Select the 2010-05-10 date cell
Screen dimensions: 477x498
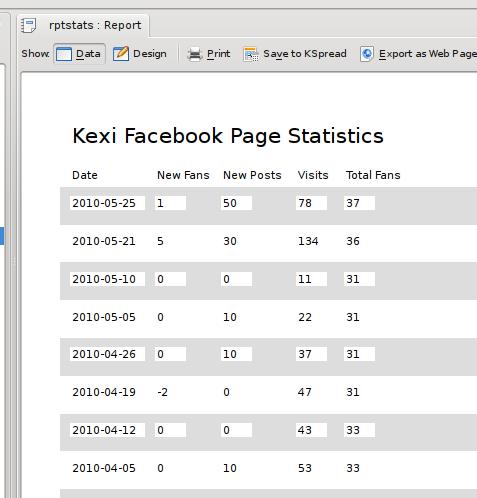pyautogui.click(x=107, y=279)
